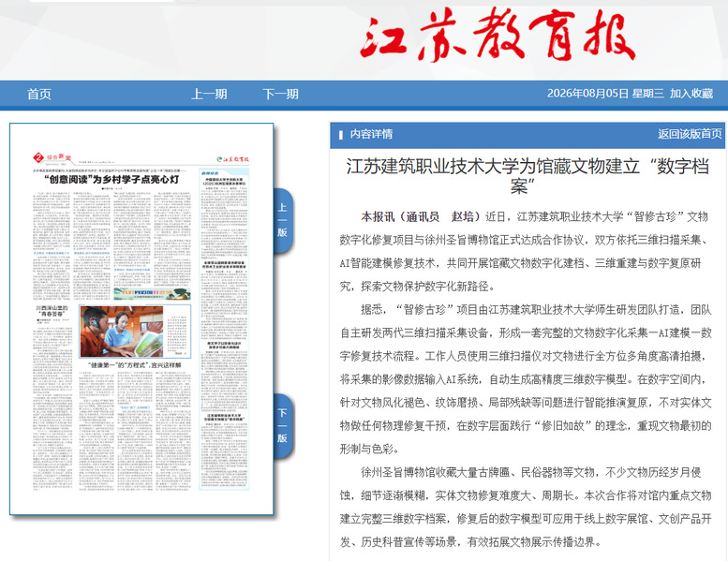Image resolution: width=728 pixels, height=561 pixels.
Task: Click the green banner ad on page thumbnail
Action: pyautogui.click(x=152, y=294)
